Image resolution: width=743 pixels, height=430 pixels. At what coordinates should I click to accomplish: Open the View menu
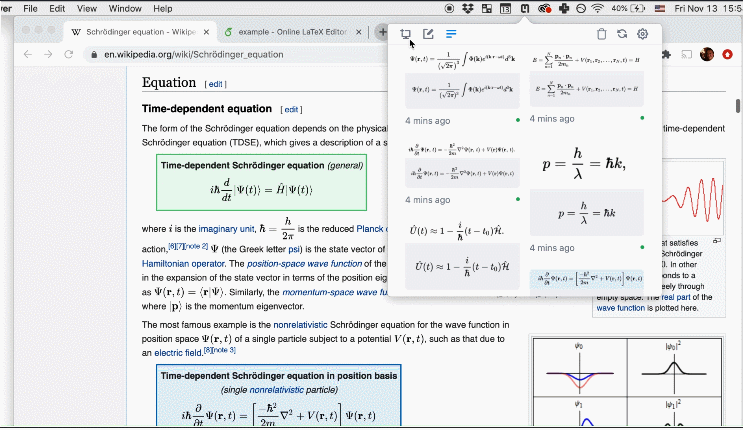[87, 8]
